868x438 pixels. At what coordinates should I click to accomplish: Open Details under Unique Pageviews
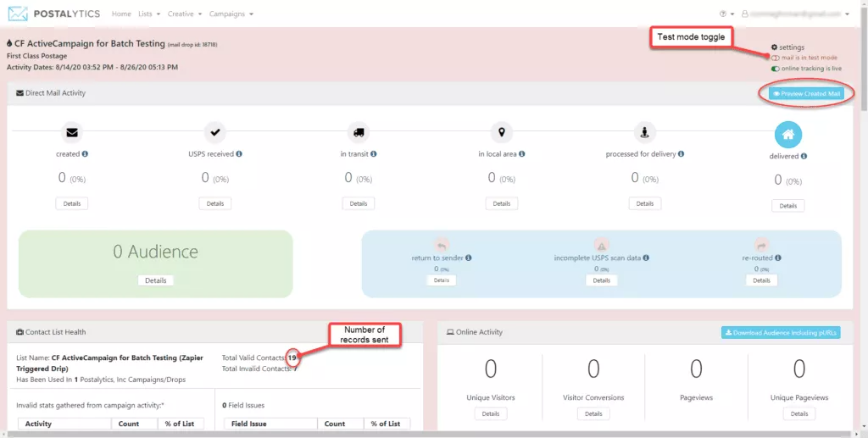tap(798, 413)
